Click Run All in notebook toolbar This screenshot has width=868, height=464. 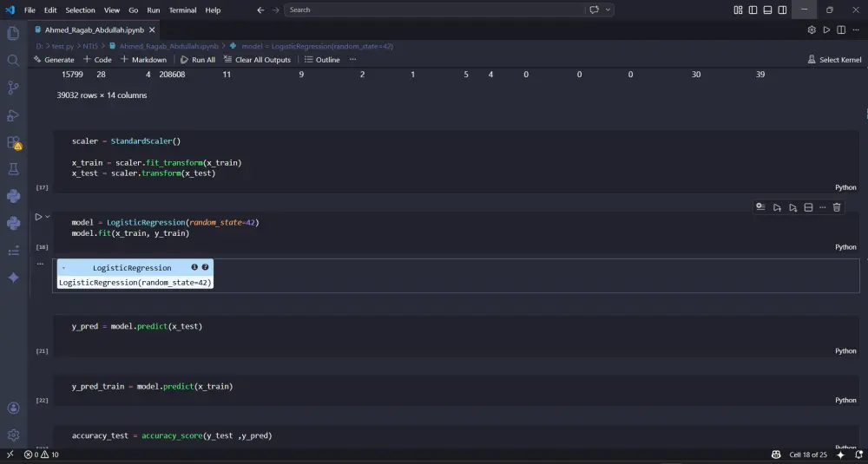click(x=198, y=60)
